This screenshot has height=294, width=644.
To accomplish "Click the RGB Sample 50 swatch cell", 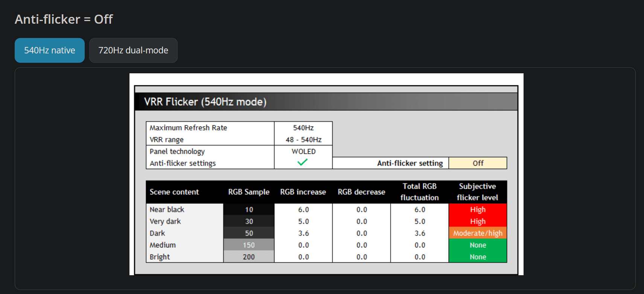I will [x=249, y=233].
